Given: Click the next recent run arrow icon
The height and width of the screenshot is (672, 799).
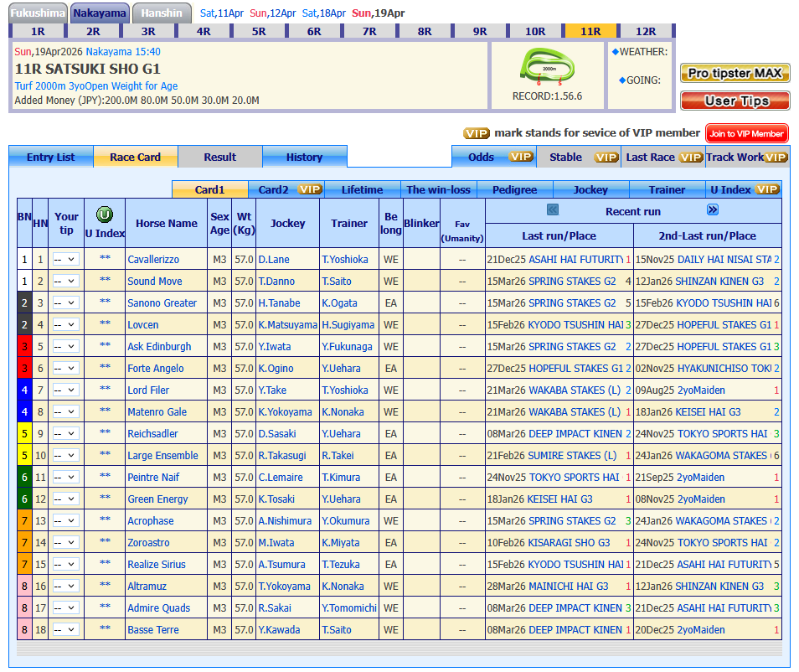Looking at the screenshot, I should click(x=713, y=210).
